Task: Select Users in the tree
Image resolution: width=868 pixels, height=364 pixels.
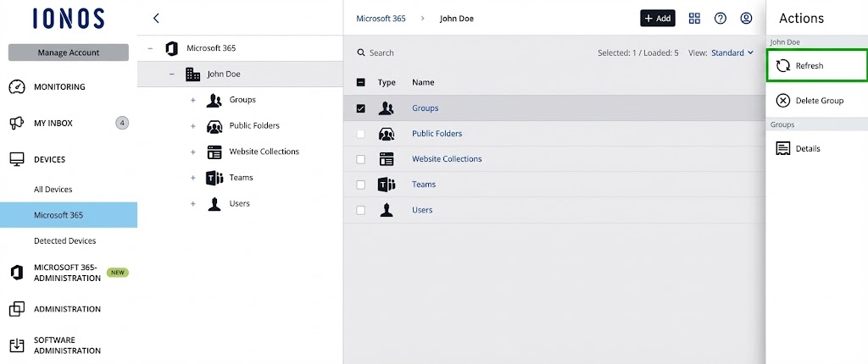Action: tap(239, 203)
